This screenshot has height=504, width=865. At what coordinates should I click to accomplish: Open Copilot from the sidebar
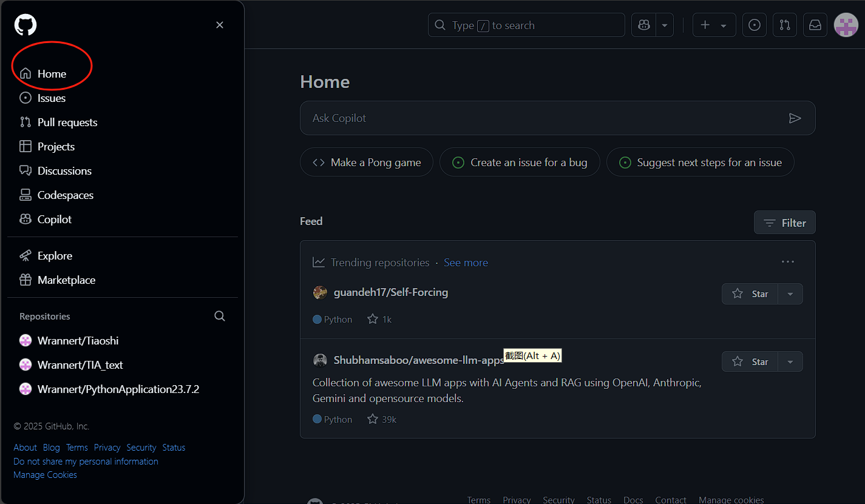[x=53, y=219]
